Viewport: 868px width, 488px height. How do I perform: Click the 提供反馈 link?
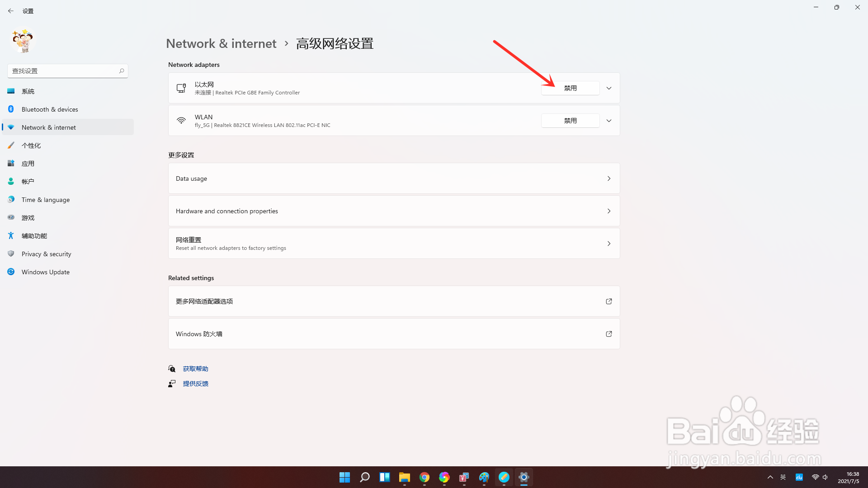[195, 384]
